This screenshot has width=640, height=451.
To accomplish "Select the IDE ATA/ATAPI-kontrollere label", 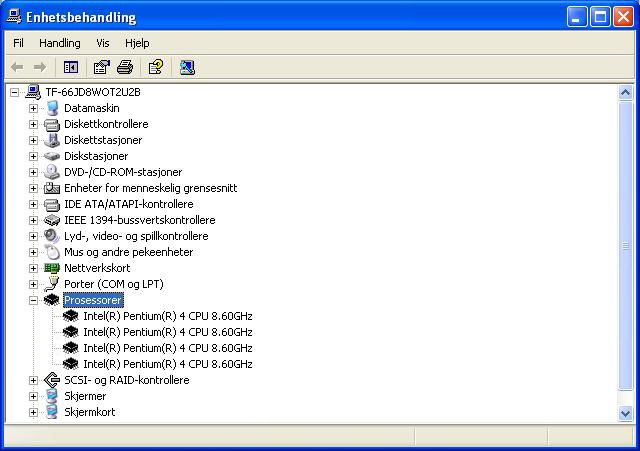I will [129, 204].
